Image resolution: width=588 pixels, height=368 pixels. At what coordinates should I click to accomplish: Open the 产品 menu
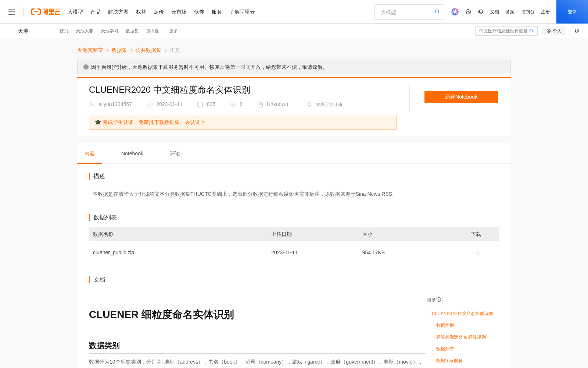click(96, 12)
